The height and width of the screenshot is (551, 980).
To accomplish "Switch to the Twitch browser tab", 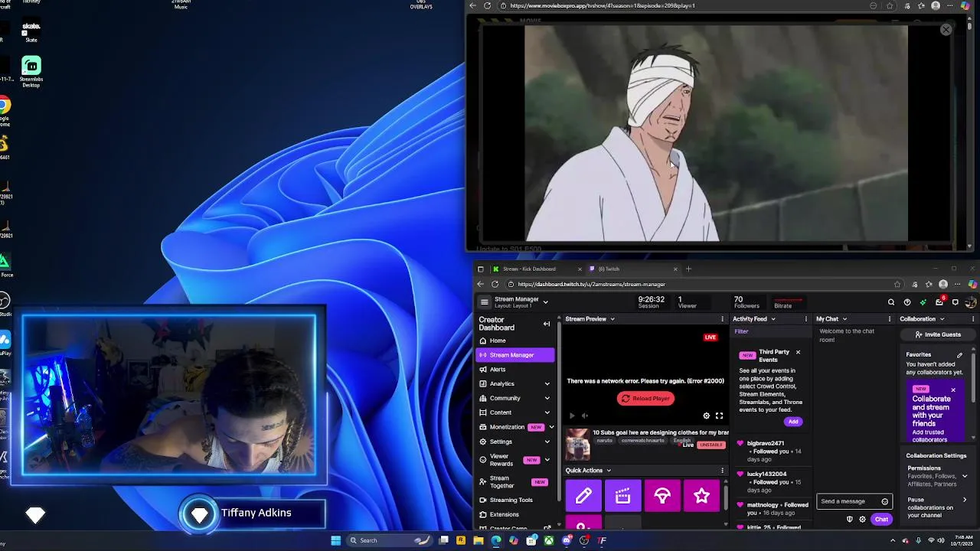I will [x=633, y=269].
